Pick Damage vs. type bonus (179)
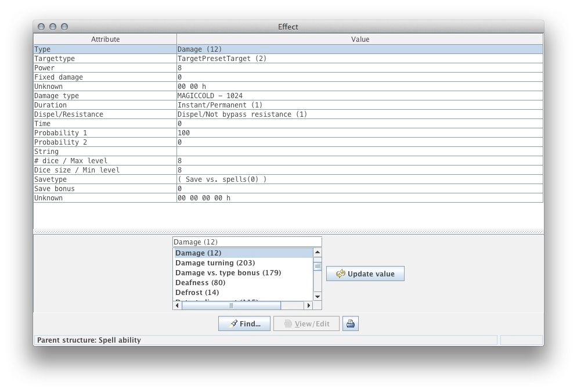The height and width of the screenshot is (392, 577). (x=228, y=273)
